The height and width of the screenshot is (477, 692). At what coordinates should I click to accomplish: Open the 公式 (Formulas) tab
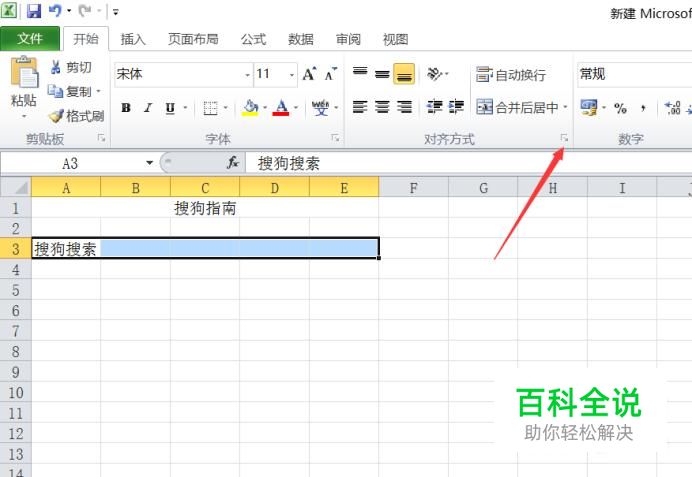[253, 39]
